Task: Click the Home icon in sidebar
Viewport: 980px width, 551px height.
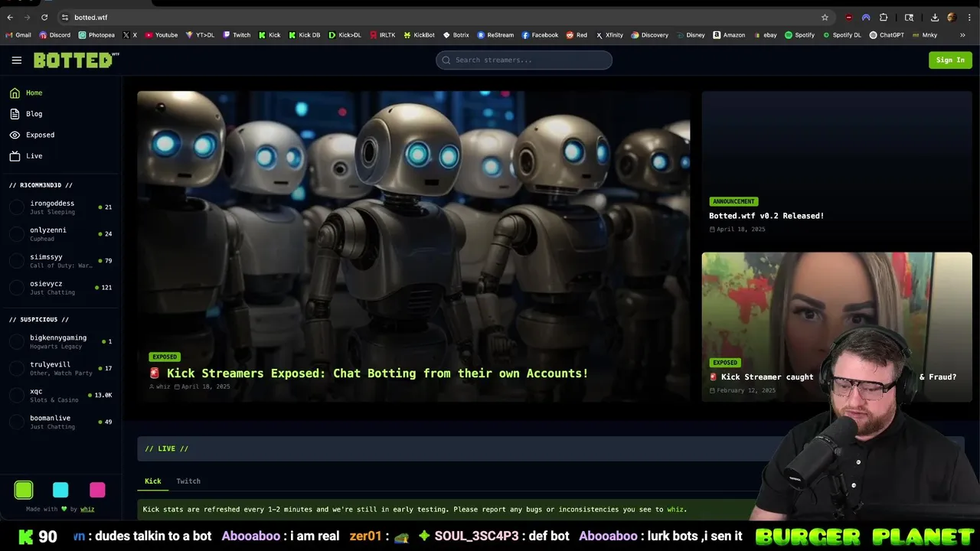Action: 15,93
